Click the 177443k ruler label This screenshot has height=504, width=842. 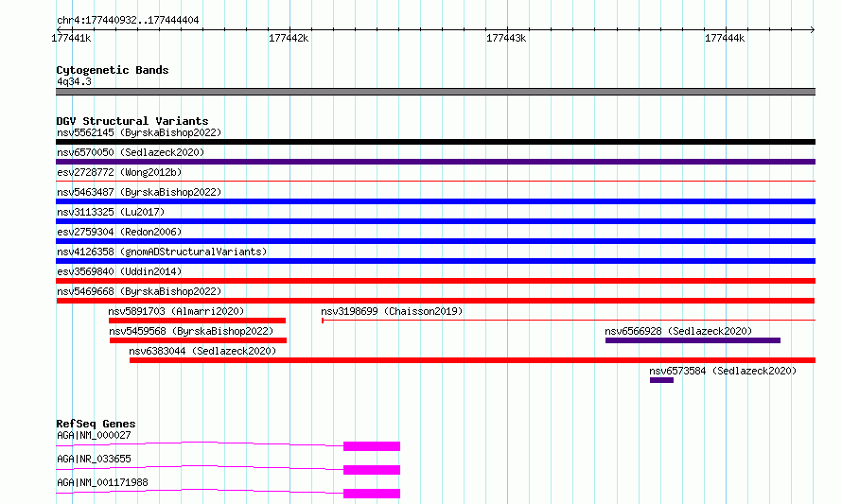[506, 38]
